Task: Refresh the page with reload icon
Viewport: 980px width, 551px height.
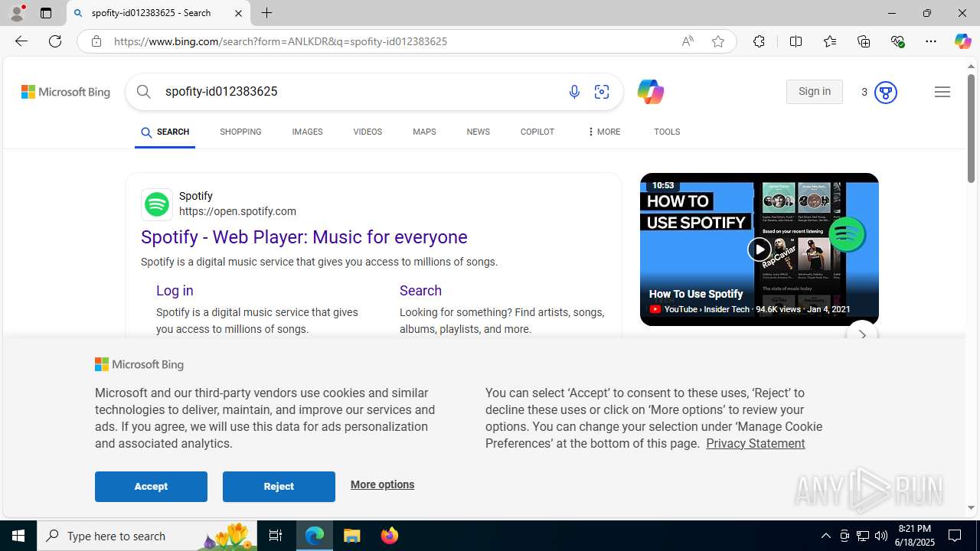Action: (55, 41)
